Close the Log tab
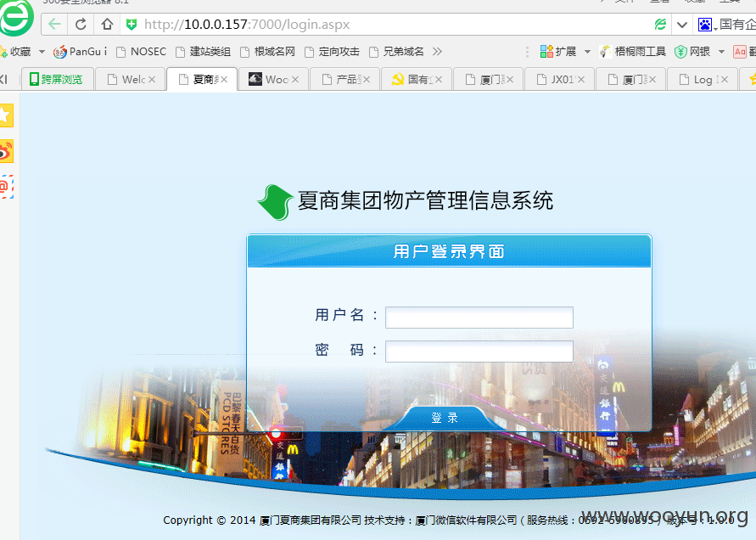Viewport: 756px width, 540px height. (x=724, y=80)
